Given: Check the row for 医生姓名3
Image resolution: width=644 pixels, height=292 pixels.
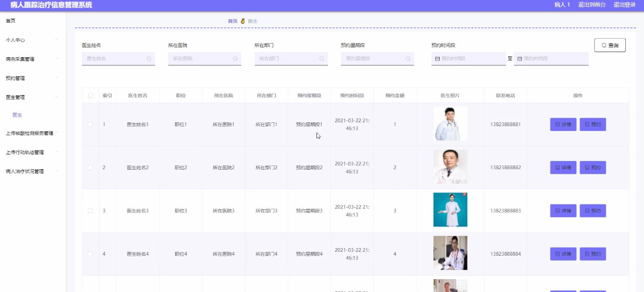Looking at the screenshot, I should (x=91, y=211).
